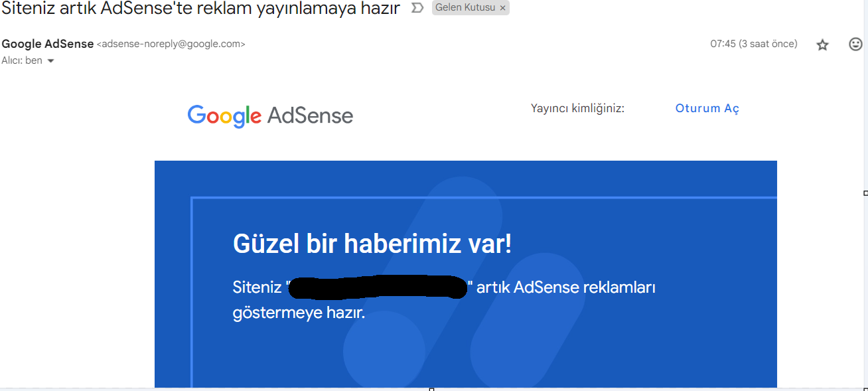Click the Yayıncı kimliğiniz label

pyautogui.click(x=577, y=108)
